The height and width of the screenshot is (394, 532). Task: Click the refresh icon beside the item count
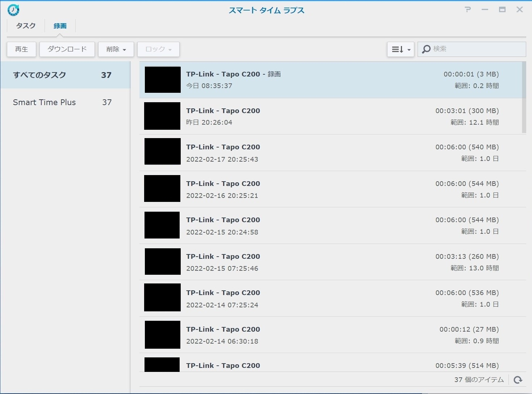click(x=518, y=380)
